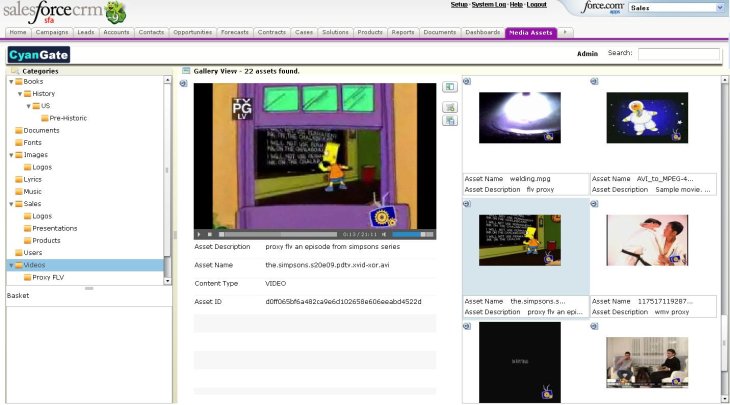Viewport: 730px width, 405px height.
Task: Open the Sales app dropdown
Action: pos(720,8)
